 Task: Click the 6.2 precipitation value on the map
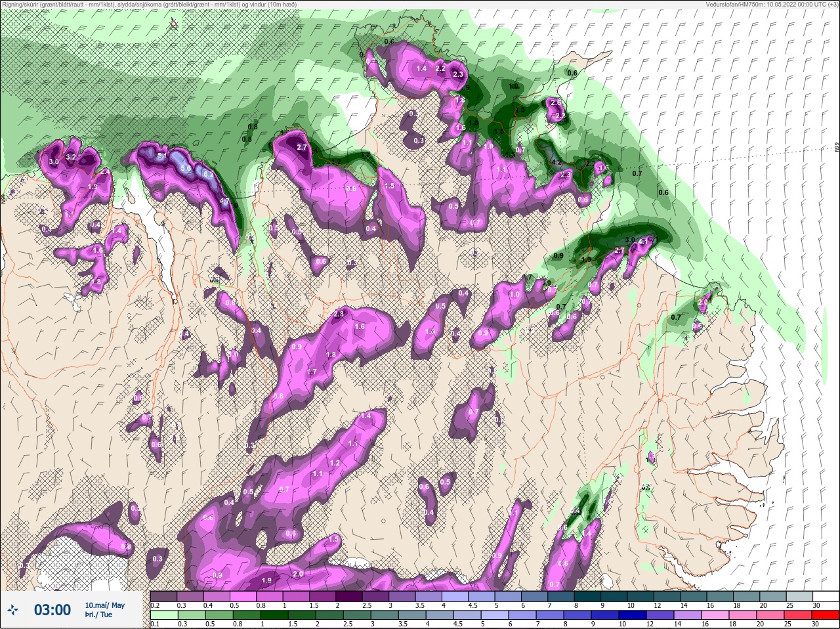click(208, 175)
